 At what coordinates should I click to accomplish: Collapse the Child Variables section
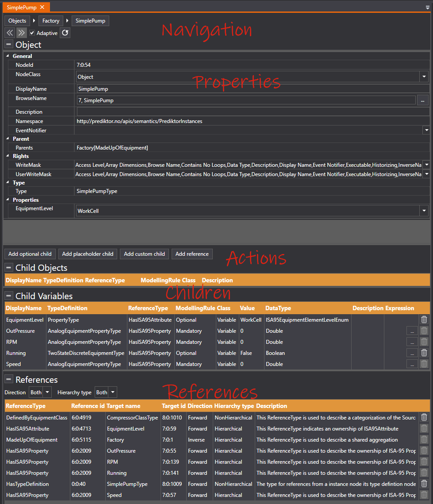[x=8, y=296]
